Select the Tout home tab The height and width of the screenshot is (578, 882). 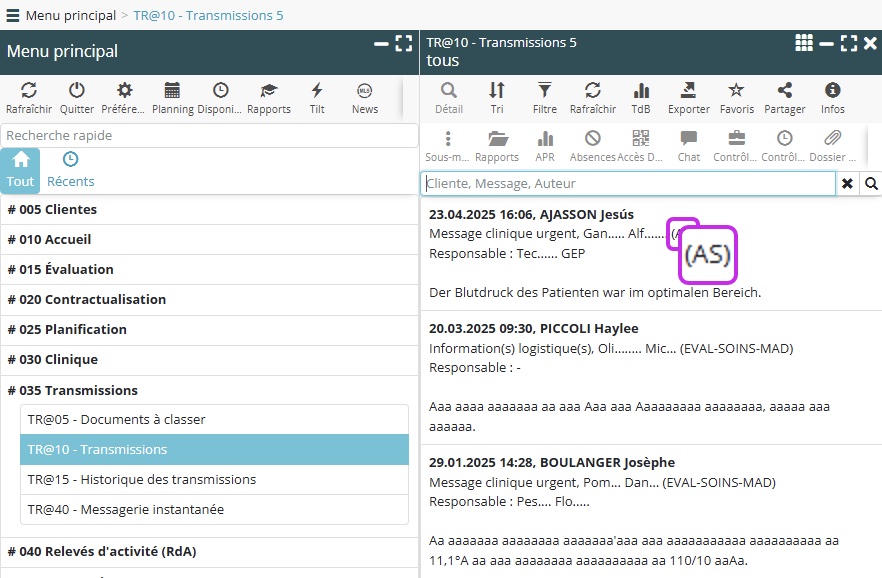click(21, 170)
